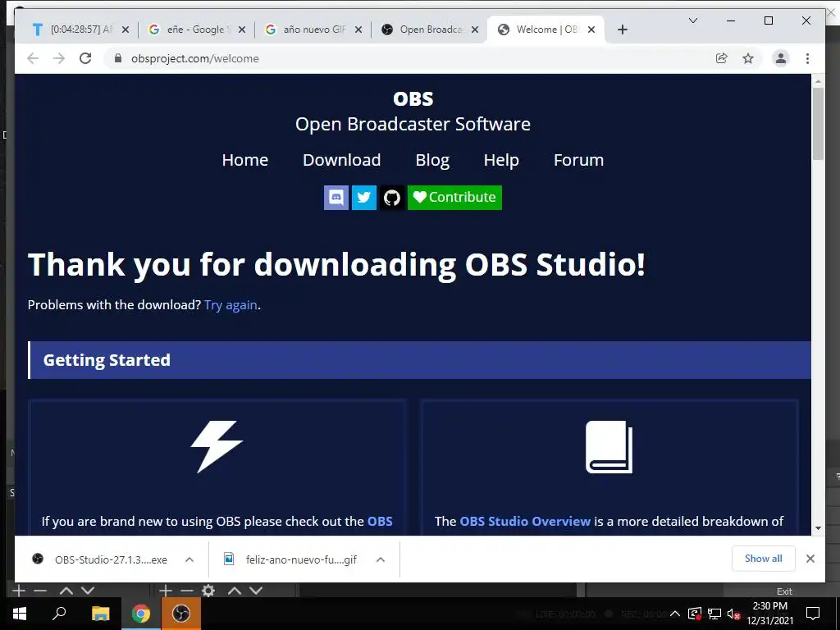Click the Try again download link

[231, 305]
